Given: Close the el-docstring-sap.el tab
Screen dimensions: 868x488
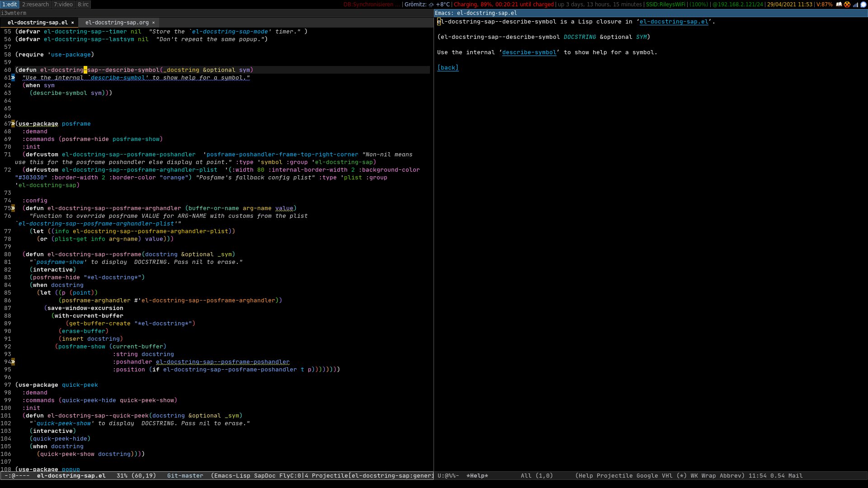Looking at the screenshot, I should tap(72, 23).
